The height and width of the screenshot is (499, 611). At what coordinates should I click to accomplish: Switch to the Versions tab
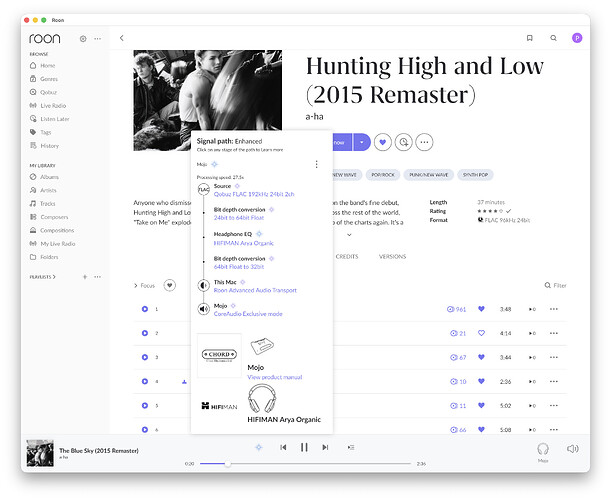[x=392, y=256]
